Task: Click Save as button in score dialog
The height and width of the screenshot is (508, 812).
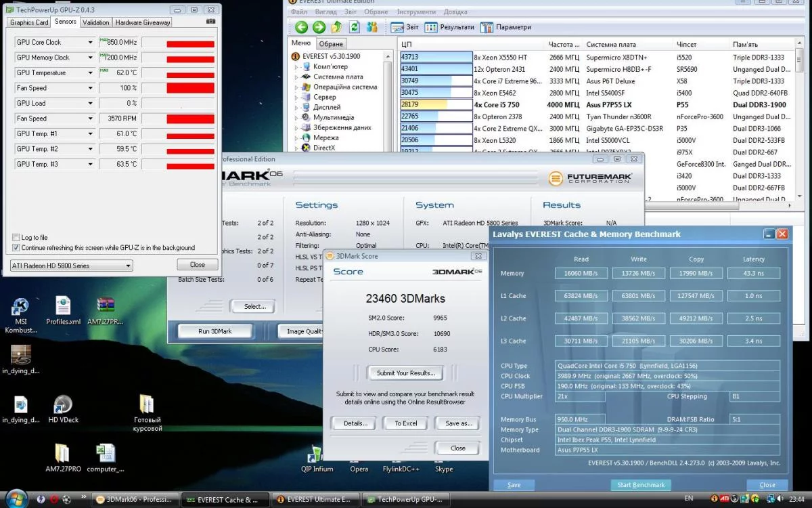Action: (458, 423)
